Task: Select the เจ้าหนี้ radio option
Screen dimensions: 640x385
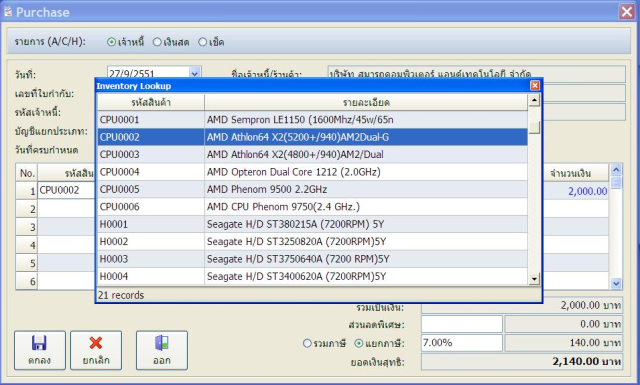Action: coord(125,42)
